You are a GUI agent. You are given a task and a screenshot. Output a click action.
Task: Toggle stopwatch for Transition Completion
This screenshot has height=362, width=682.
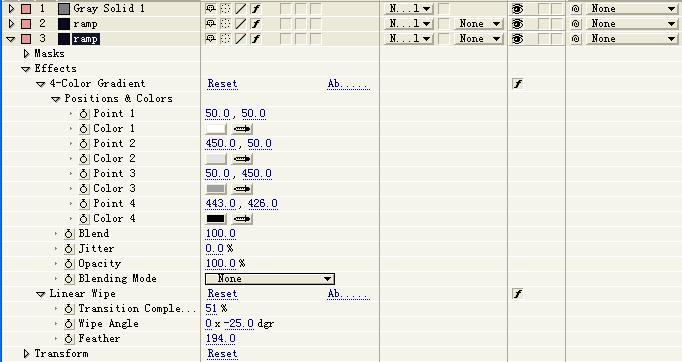tap(69, 309)
